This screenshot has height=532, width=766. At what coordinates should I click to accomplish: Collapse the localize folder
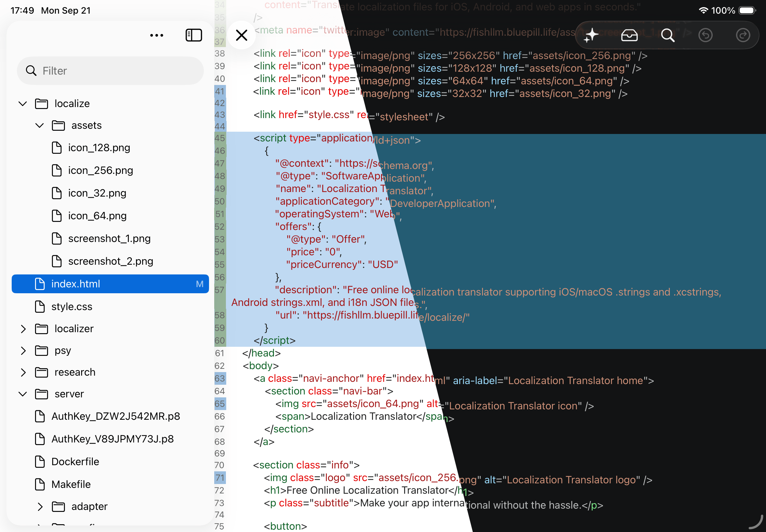tap(23, 104)
